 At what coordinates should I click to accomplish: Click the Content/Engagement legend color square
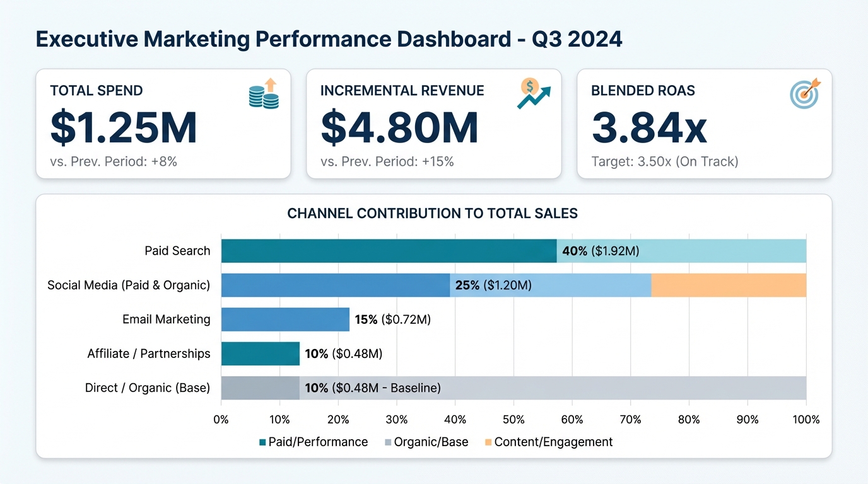[x=488, y=442]
